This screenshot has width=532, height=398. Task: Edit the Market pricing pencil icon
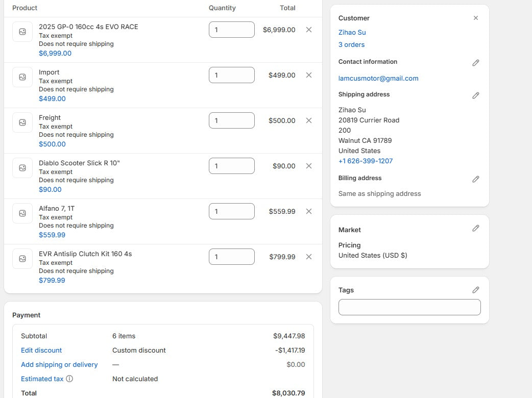click(476, 228)
